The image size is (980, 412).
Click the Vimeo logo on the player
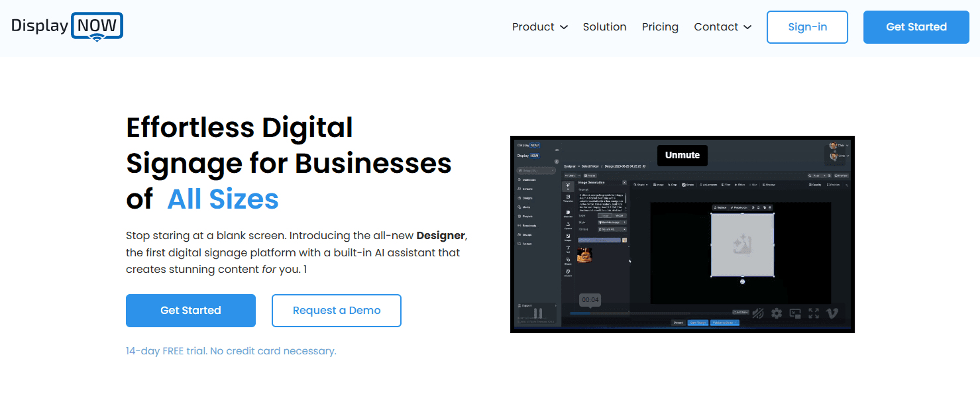pyautogui.click(x=832, y=313)
